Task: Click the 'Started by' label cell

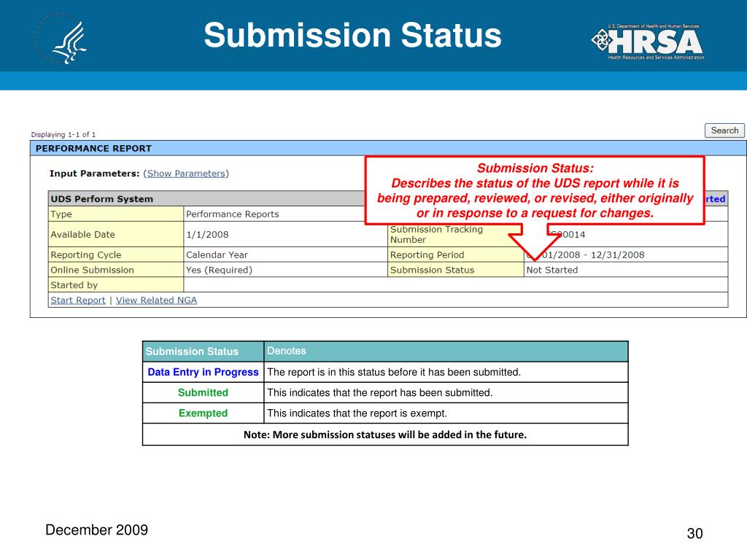Action: (x=116, y=285)
